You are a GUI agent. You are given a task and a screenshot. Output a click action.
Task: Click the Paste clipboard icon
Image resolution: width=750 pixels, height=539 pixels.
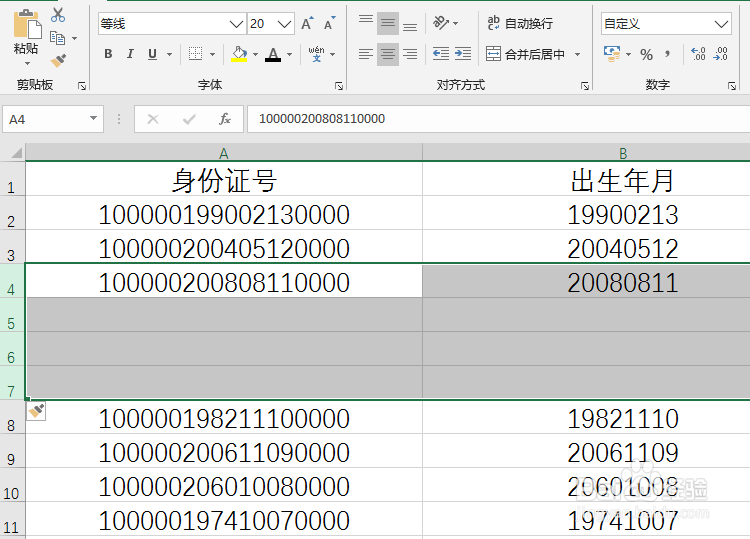tap(27, 24)
